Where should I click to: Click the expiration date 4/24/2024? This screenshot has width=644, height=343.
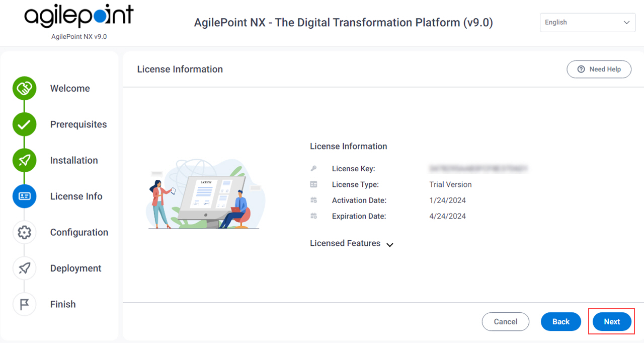[448, 216]
